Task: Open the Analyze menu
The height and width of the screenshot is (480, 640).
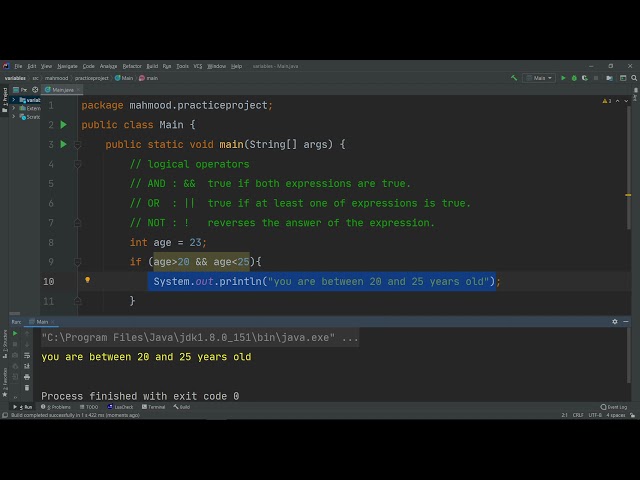Action: click(x=108, y=66)
